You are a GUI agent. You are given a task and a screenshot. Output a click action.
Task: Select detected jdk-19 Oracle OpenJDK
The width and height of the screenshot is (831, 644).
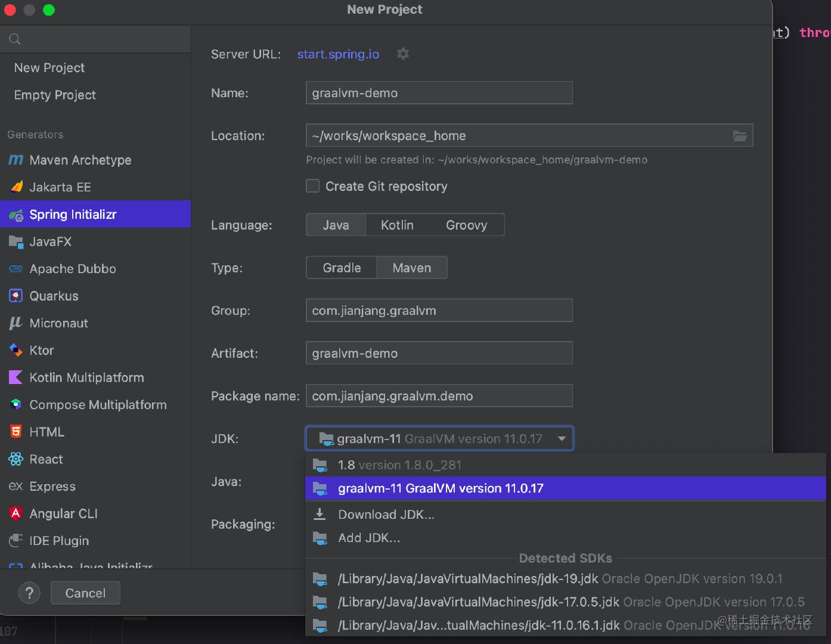coord(559,579)
